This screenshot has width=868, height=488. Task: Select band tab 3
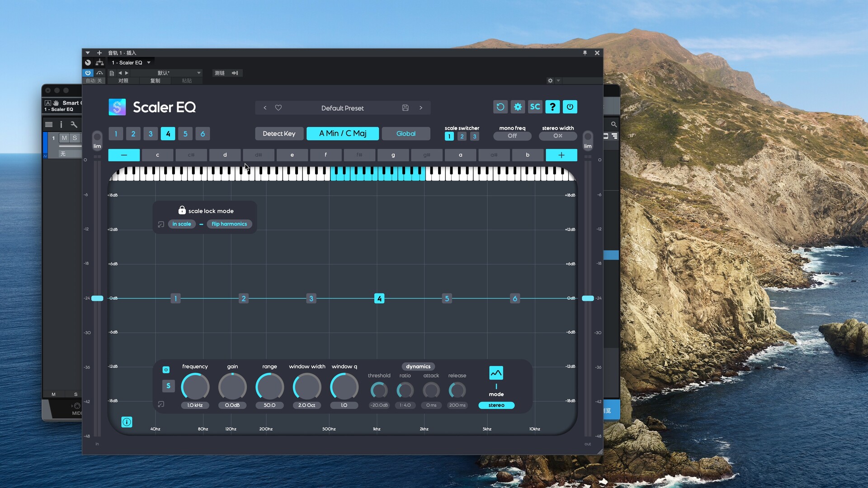click(x=151, y=134)
